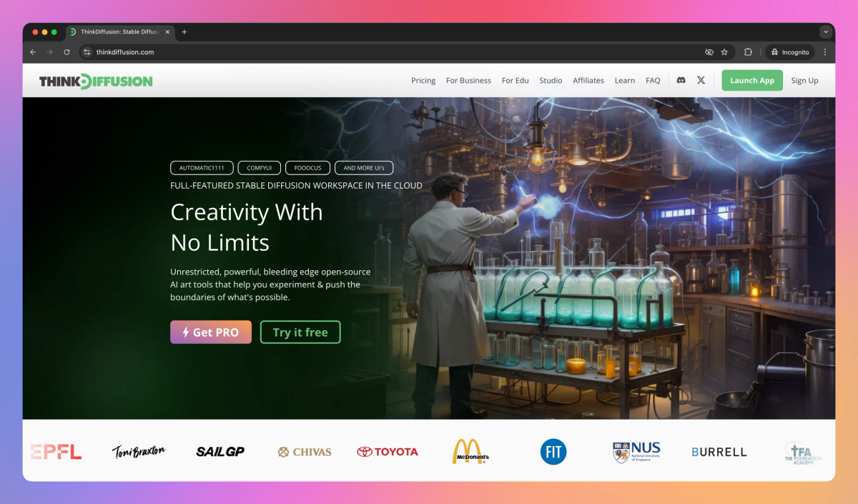Screen dimensions: 858x504
Task: Open the Discord icon link
Action: [681, 81]
